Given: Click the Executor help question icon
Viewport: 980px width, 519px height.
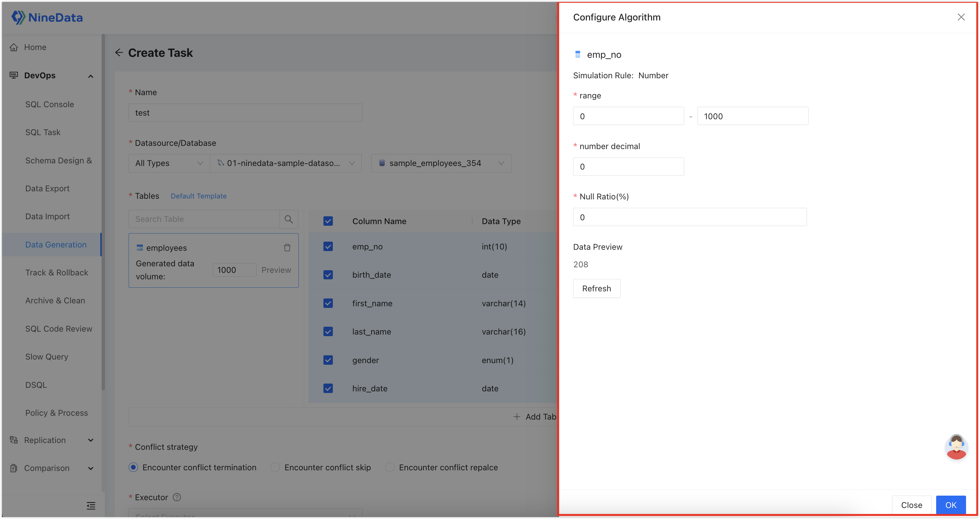Looking at the screenshot, I should [x=177, y=497].
